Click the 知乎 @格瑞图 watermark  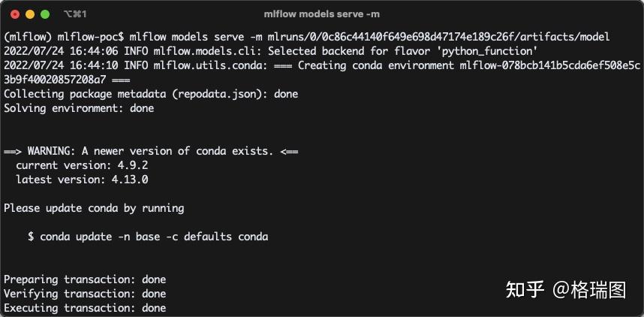566,290
